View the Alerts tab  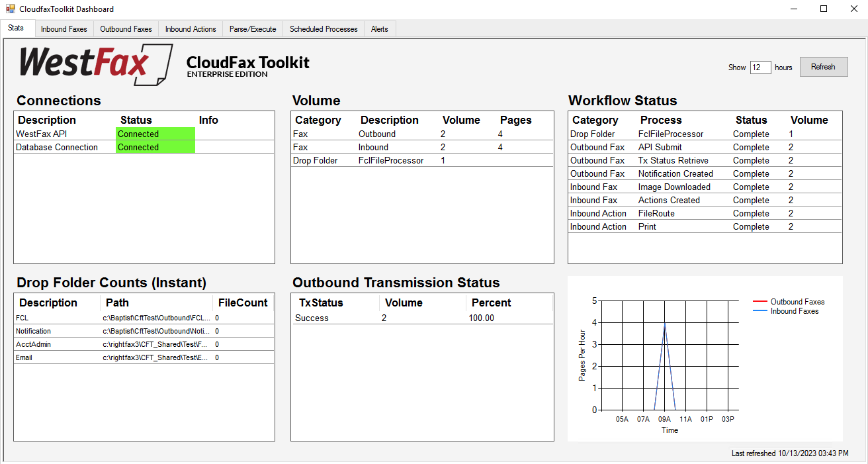pos(380,29)
